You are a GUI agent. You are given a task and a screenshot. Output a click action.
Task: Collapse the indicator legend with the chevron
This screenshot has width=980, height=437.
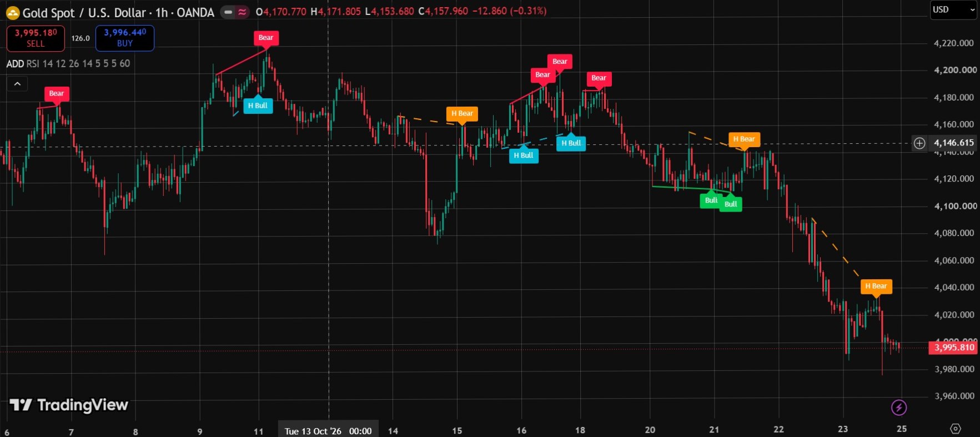(17, 84)
